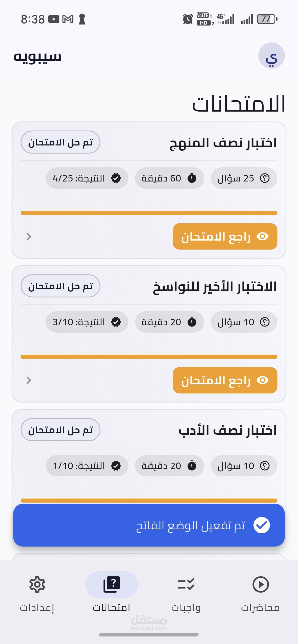298x644 pixels.
Task: Tap the stopwatch icon in 60 دقيقة chip
Action: click(x=192, y=178)
